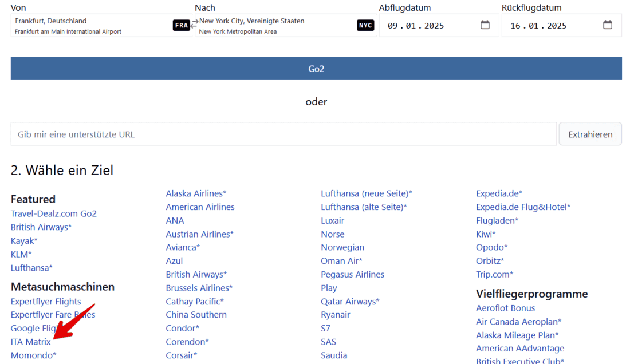This screenshot has height=364, width=630.
Task: Click the Extrahieren button
Action: [590, 134]
